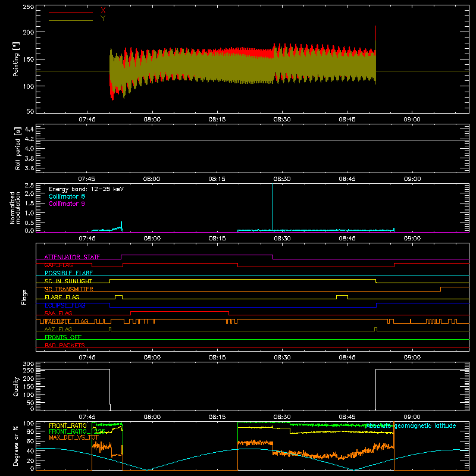Click the 08:45 label under Quality plot
This screenshot has width=476, height=476.
pos(347,417)
